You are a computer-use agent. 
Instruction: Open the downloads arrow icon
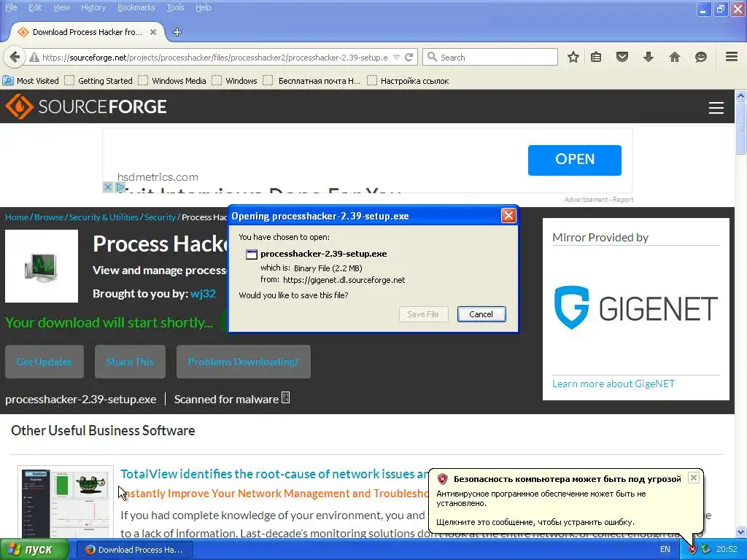(x=649, y=57)
